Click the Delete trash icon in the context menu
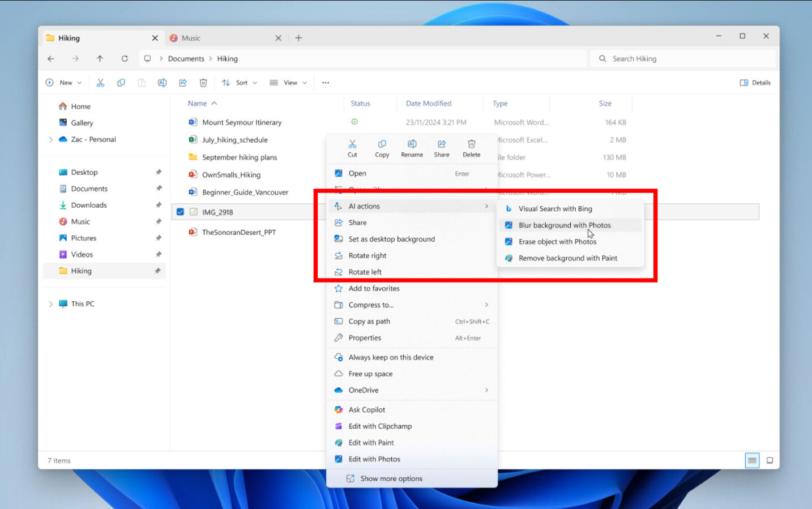Viewport: 812px width, 509px height. coord(471,147)
